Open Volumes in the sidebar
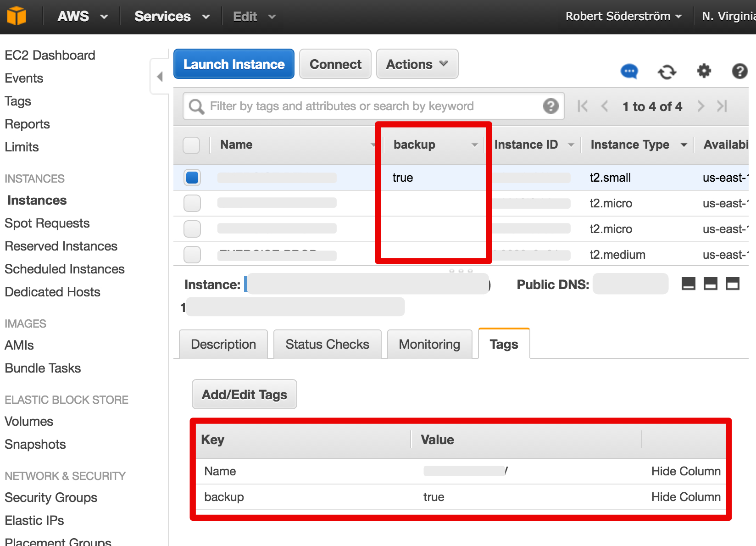This screenshot has width=756, height=546. coord(29,421)
